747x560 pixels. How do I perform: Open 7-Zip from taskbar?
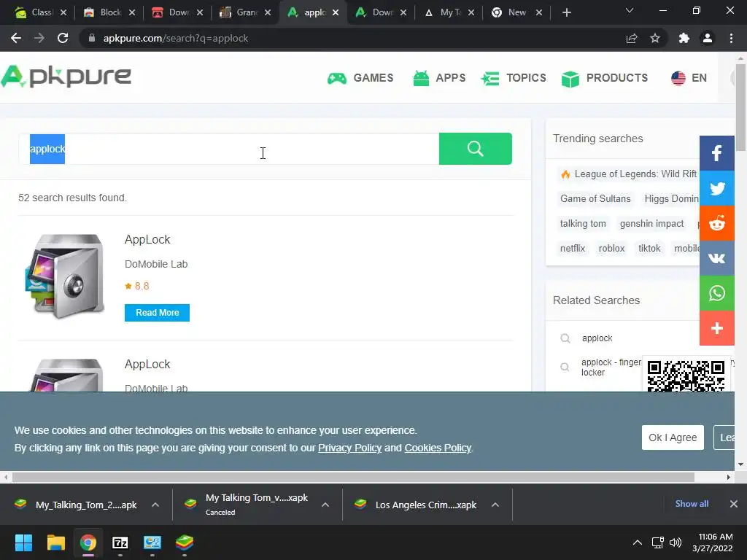click(x=120, y=542)
